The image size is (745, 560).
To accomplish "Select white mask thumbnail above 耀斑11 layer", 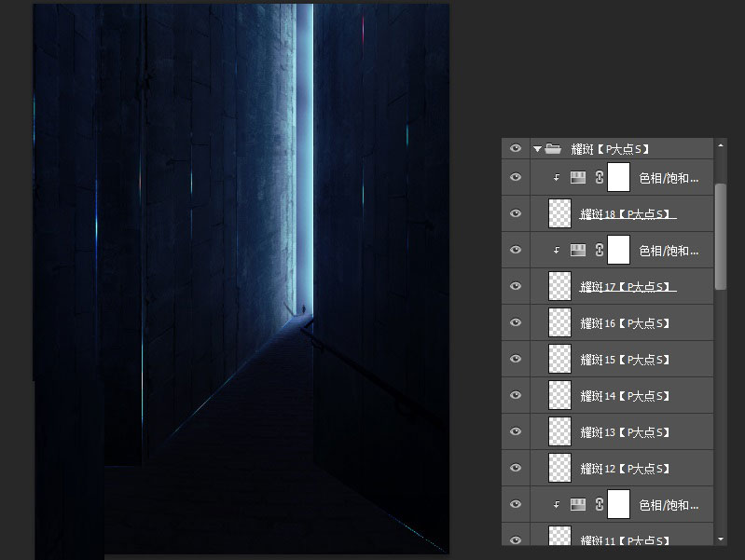I will click(618, 504).
